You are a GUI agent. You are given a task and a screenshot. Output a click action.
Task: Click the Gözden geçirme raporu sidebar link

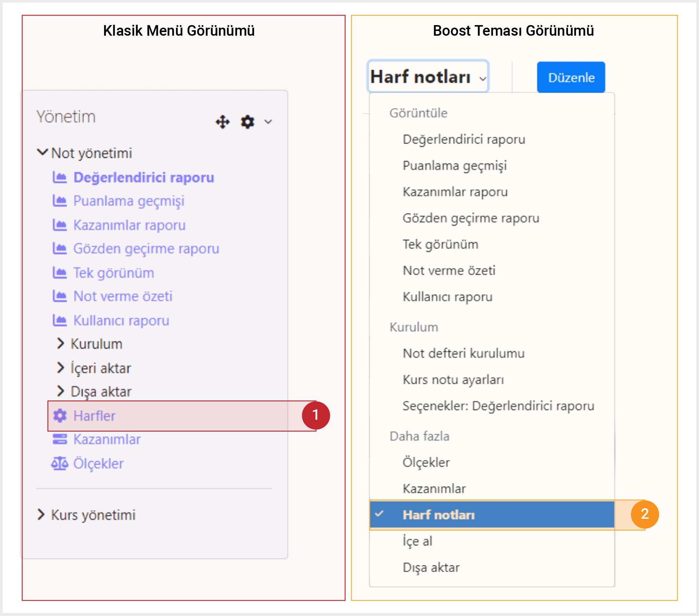[146, 249]
